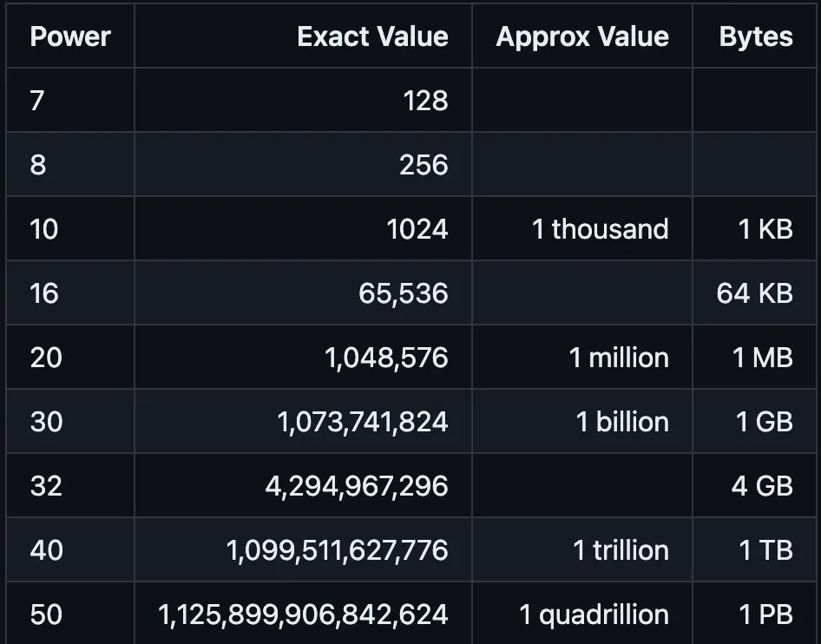Select the exact value 128 cell
This screenshot has width=821, height=644.
(x=425, y=101)
